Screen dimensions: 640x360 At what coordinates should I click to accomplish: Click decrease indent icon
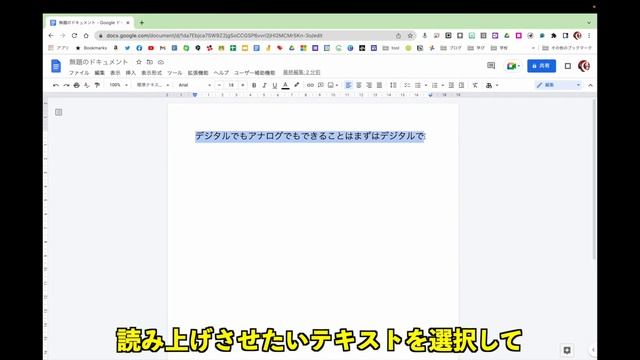pos(451,85)
